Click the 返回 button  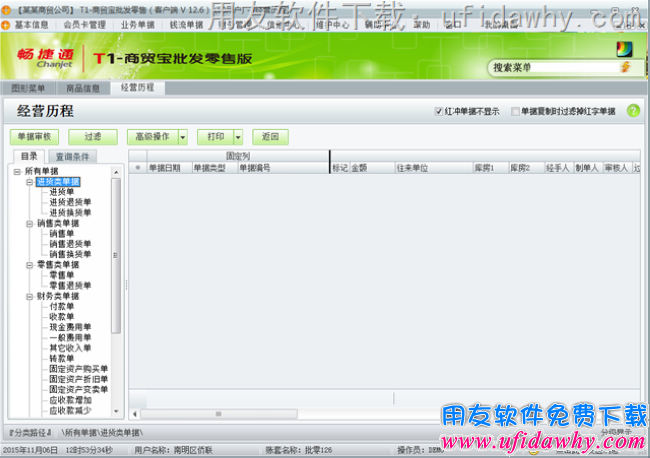(x=270, y=137)
